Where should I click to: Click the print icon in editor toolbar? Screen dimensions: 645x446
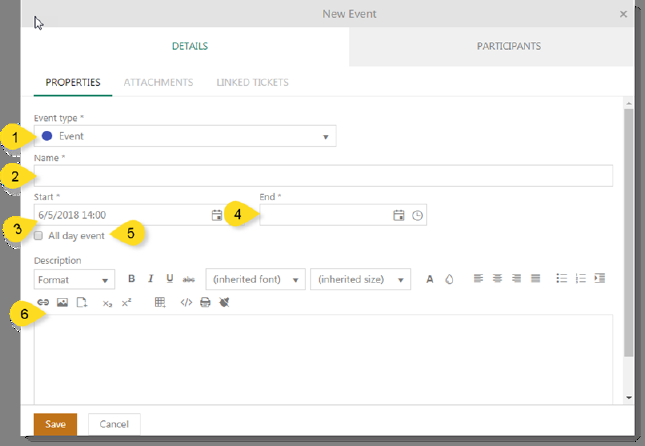[205, 302]
